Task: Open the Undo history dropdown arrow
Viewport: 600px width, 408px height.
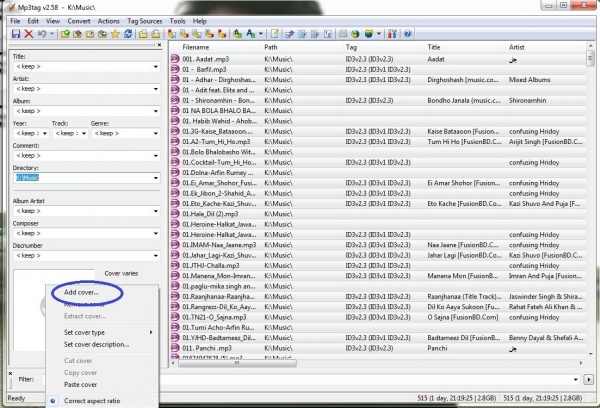Action: pos(51,34)
